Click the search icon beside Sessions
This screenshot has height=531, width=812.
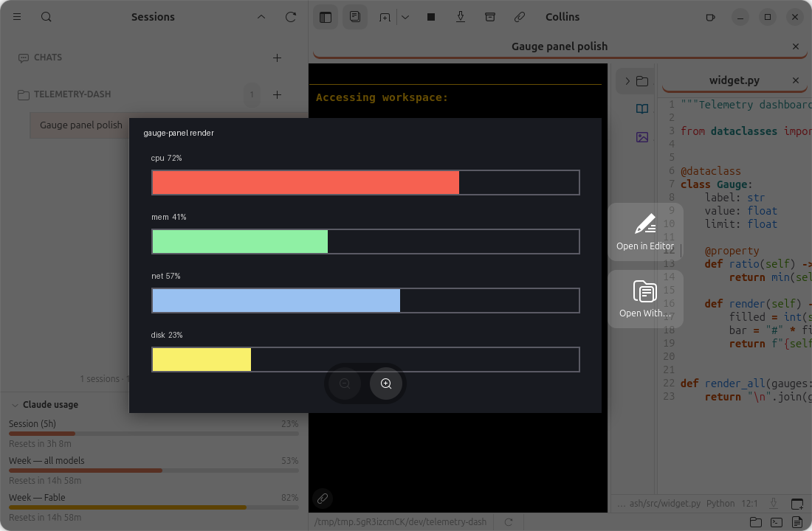tap(46, 17)
